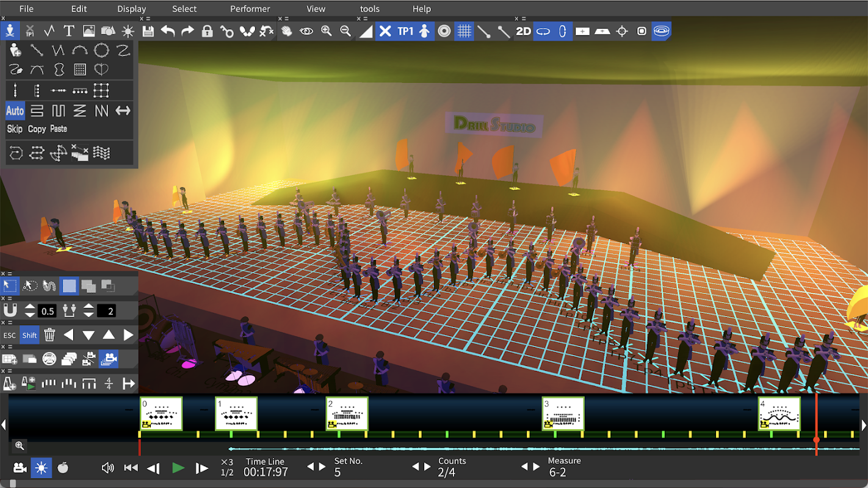Add a new set page icon
This screenshot has height=488, width=868.
(9, 359)
